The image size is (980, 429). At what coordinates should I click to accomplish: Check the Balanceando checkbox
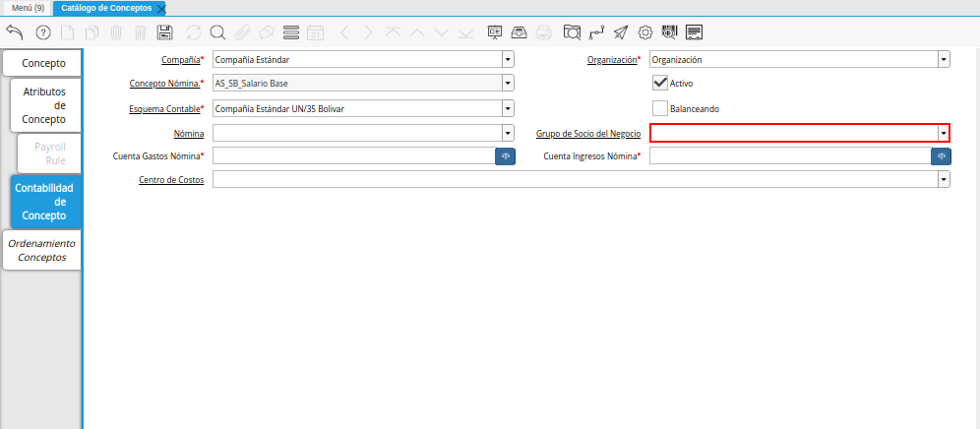pyautogui.click(x=660, y=108)
